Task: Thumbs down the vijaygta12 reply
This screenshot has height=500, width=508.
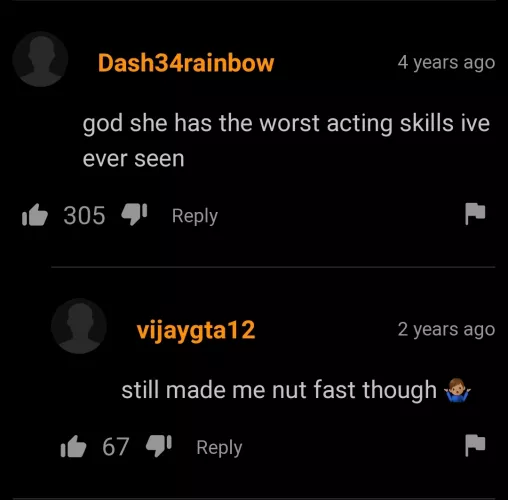Action: (x=159, y=446)
